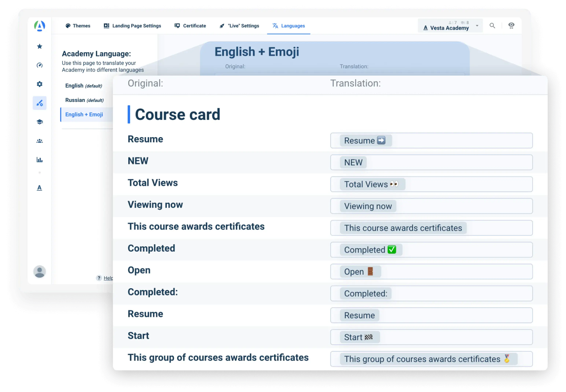Click the Help link

[x=108, y=278]
